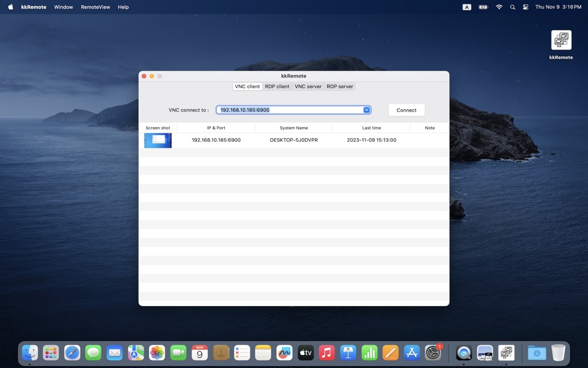Viewport: 588px width, 368px height.
Task: Open Spotlight search icon
Action: (x=512, y=7)
